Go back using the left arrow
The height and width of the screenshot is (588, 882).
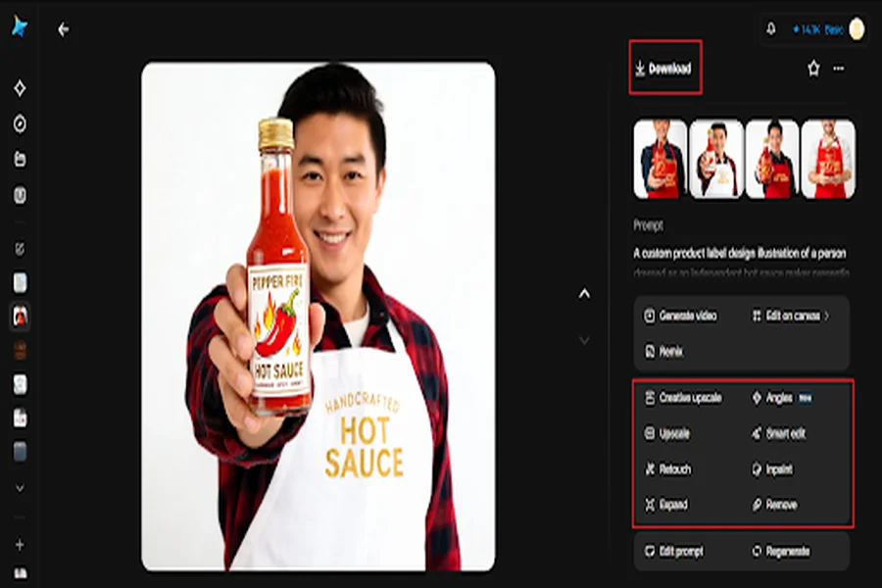coord(64,29)
